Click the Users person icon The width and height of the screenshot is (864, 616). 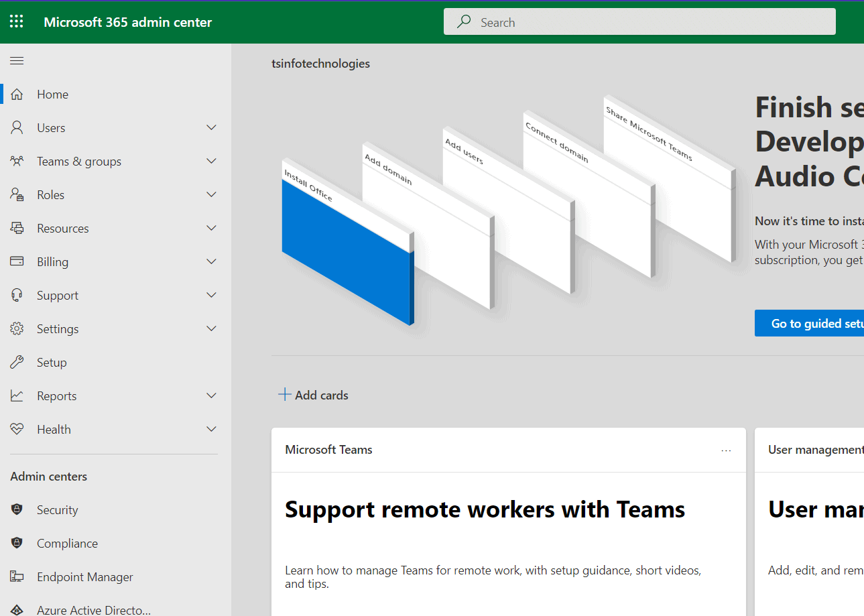coord(17,128)
